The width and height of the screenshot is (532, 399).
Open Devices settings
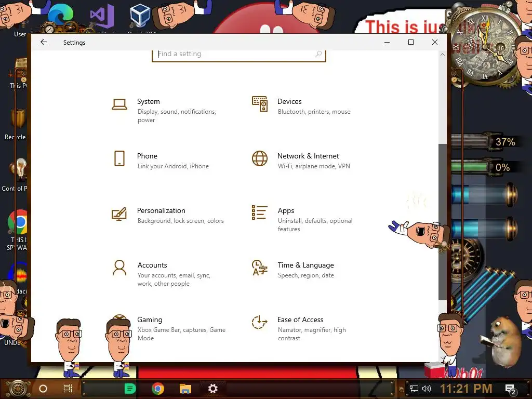[x=307, y=106]
